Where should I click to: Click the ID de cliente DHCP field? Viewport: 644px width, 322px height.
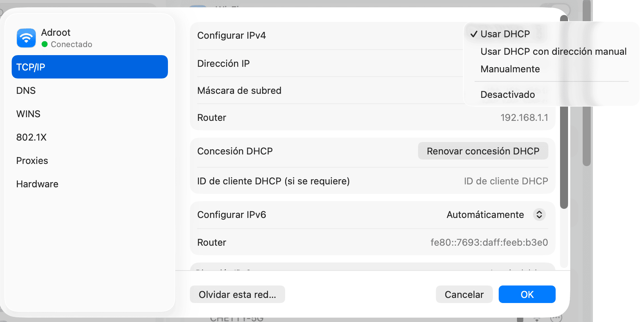(506, 181)
